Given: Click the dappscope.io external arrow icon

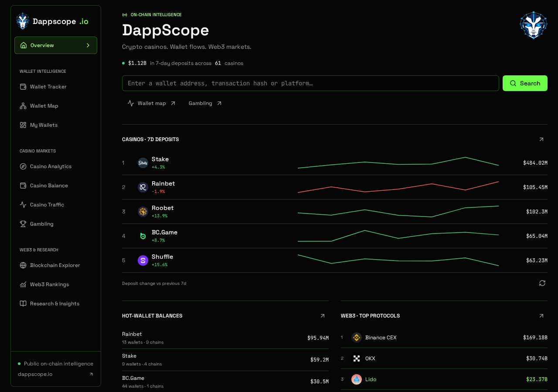Looking at the screenshot, I should [x=91, y=374].
